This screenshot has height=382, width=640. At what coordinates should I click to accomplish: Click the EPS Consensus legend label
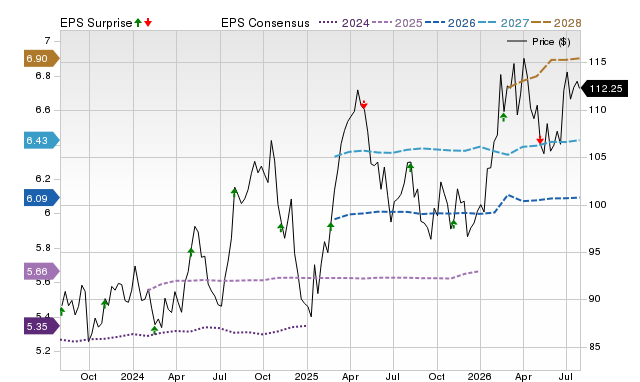[265, 23]
